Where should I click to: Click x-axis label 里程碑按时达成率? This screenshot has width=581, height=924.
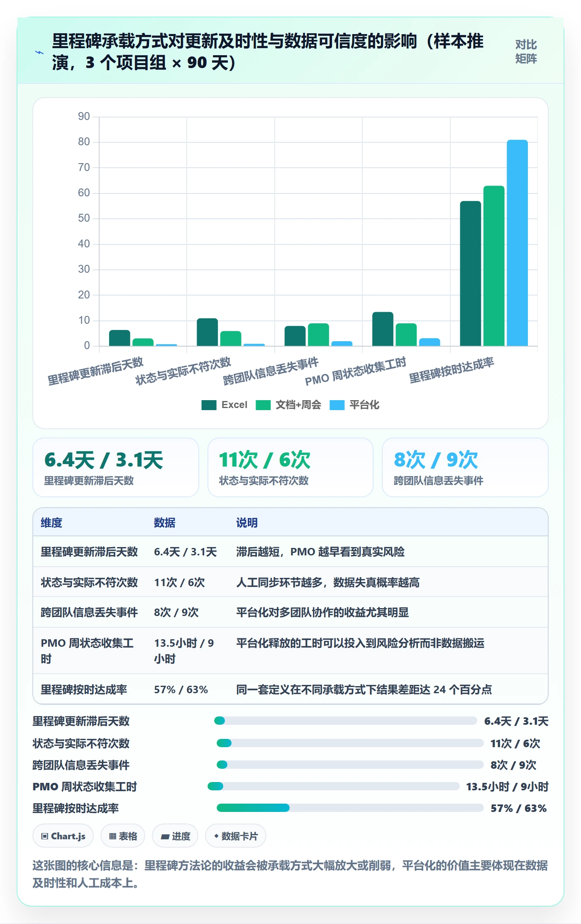coord(452,370)
